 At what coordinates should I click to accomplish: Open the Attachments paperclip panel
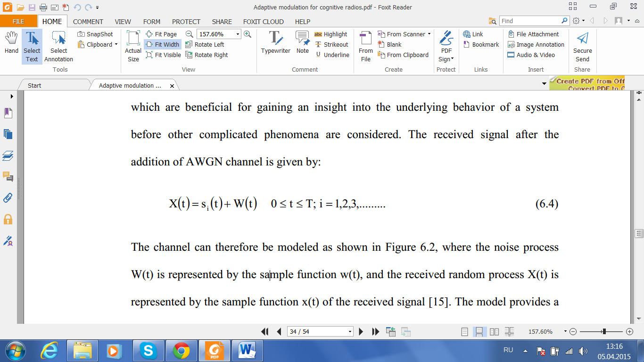tap(8, 197)
